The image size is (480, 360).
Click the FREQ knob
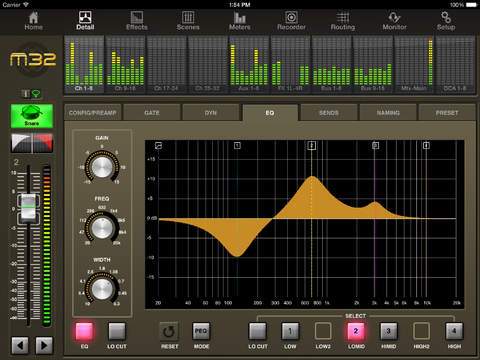[x=102, y=228]
